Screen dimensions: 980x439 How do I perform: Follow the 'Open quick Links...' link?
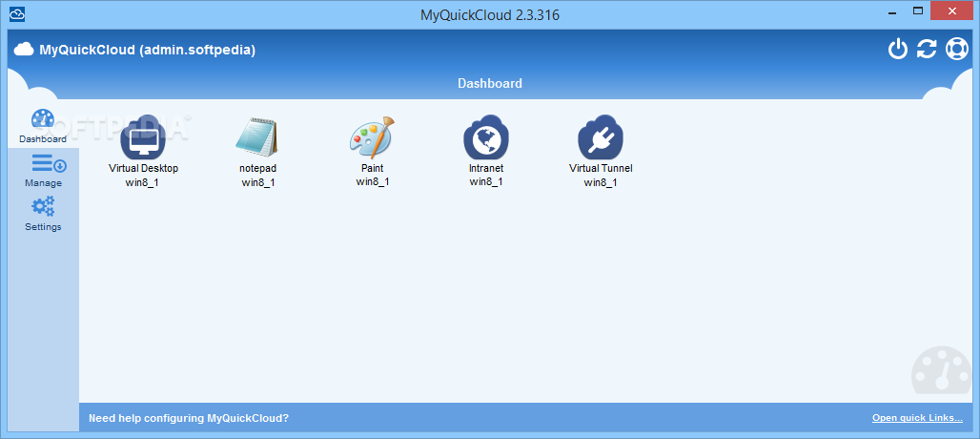pos(917,418)
